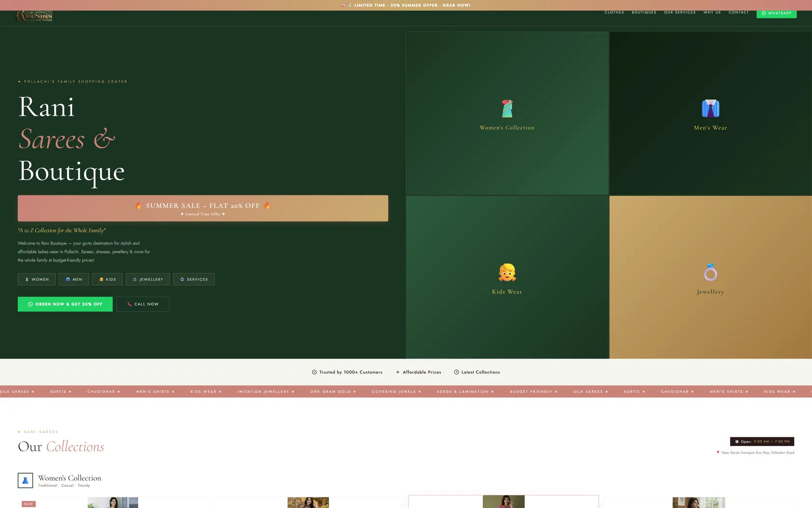Open Our Services nav item
The height and width of the screenshot is (508, 812).
(x=680, y=13)
